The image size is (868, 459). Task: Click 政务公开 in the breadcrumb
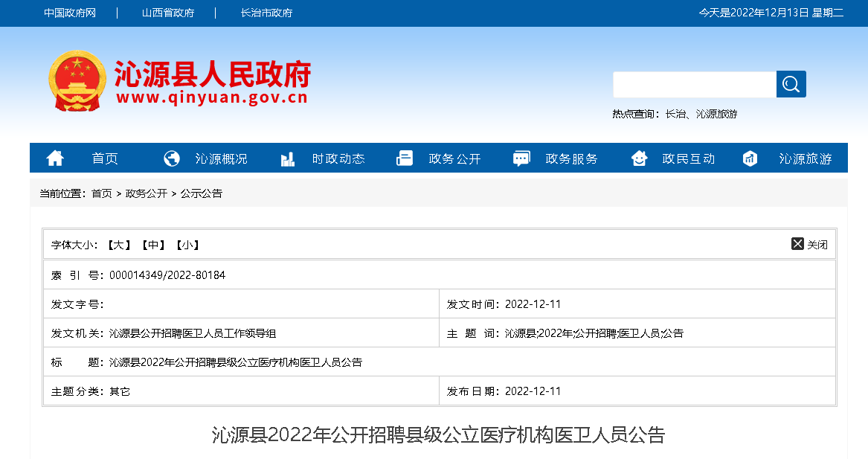coord(146,193)
